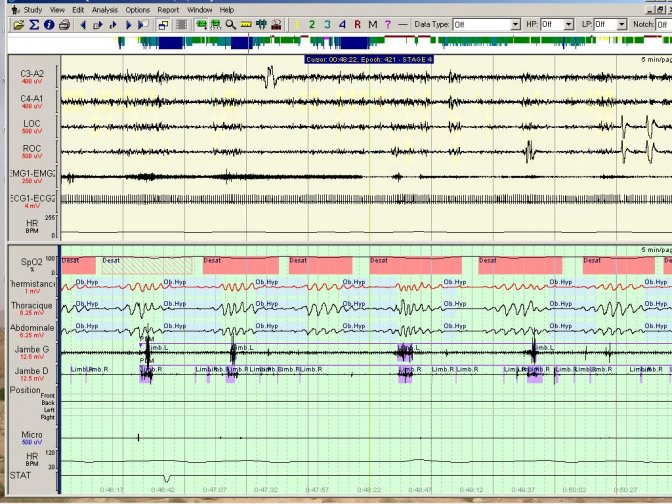Image resolution: width=672 pixels, height=504 pixels.
Task: Click the hypnogram overview bar
Action: coord(339,43)
